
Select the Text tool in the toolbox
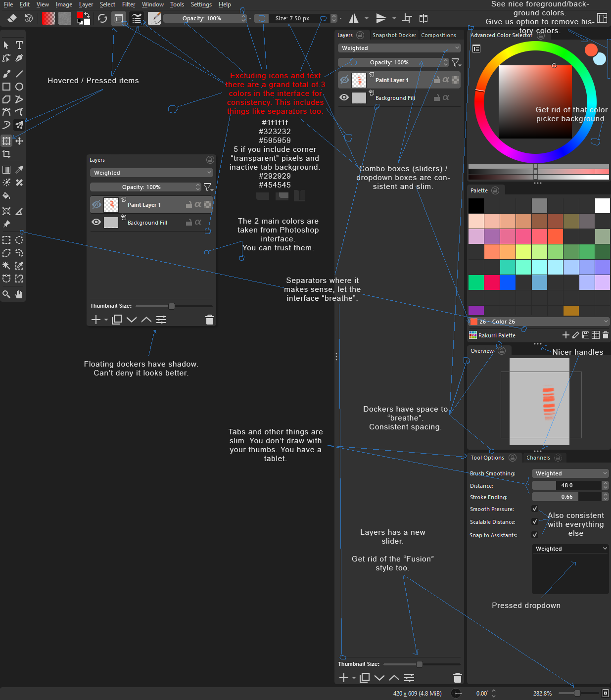pos(19,45)
